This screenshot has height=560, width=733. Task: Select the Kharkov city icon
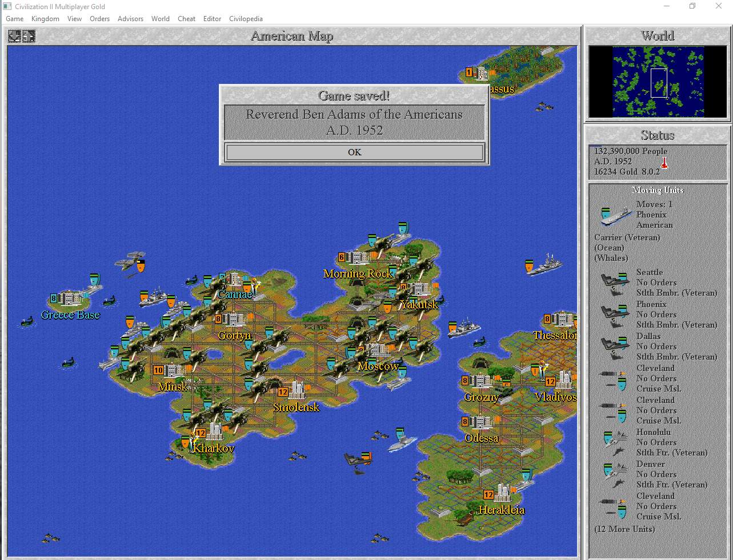pos(215,430)
